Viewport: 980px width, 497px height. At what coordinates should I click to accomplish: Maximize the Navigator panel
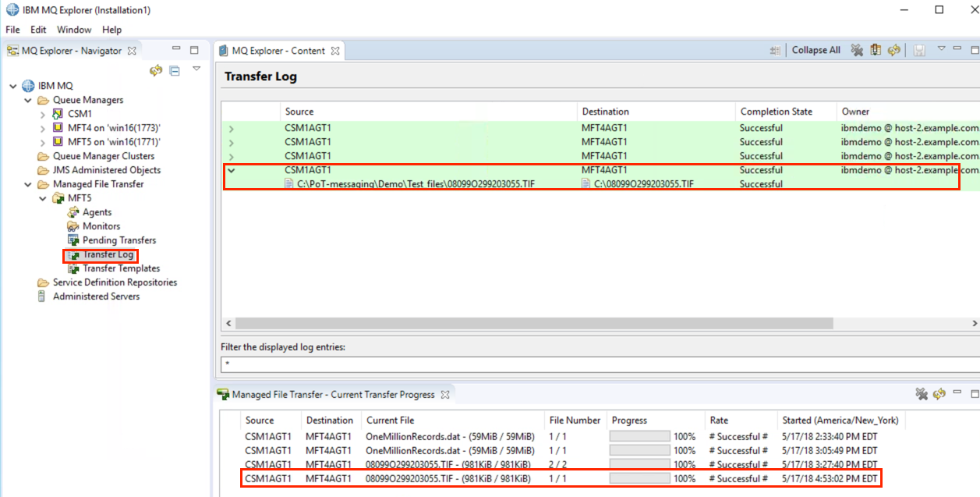[x=195, y=50]
